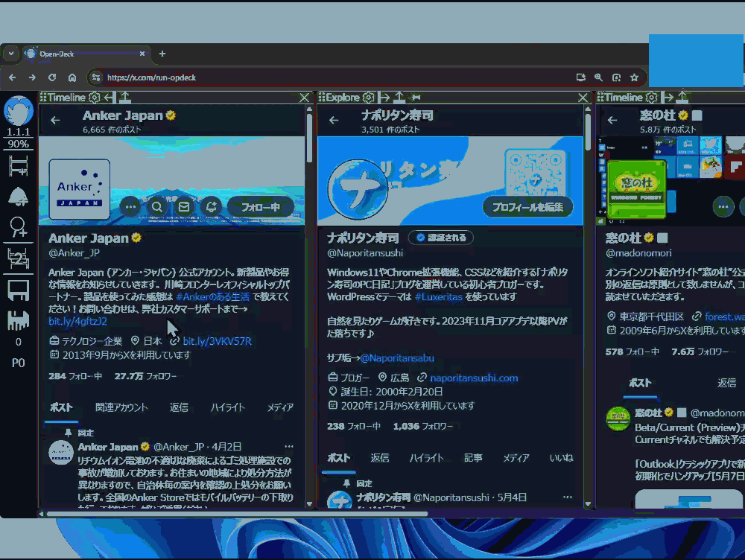Click the bottom sidebar icon above the 0 counter
The width and height of the screenshot is (745, 560).
pyautogui.click(x=18, y=321)
